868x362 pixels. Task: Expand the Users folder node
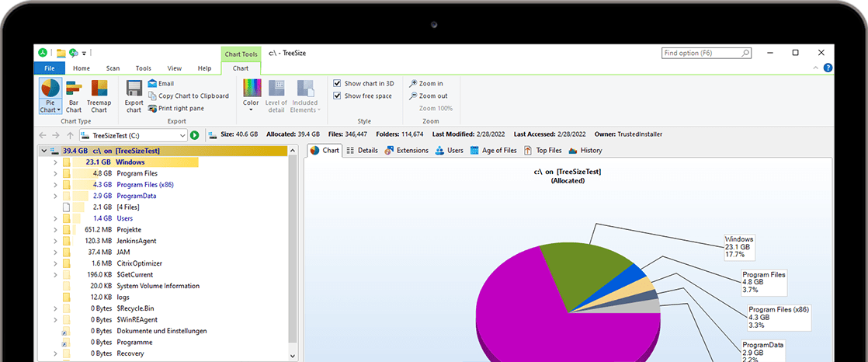pyautogui.click(x=55, y=218)
